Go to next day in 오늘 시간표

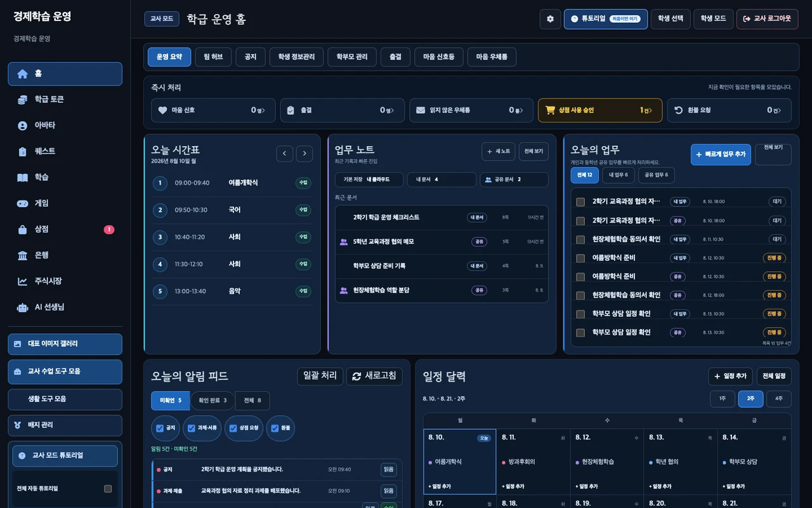point(304,154)
